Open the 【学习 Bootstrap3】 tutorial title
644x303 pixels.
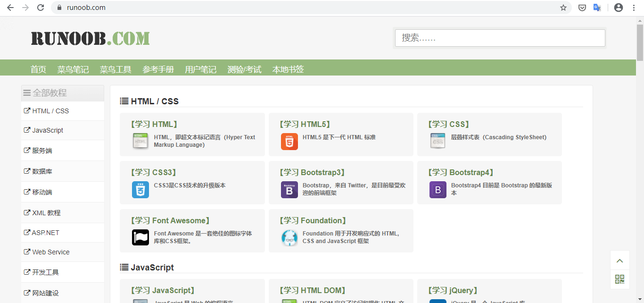pos(313,172)
